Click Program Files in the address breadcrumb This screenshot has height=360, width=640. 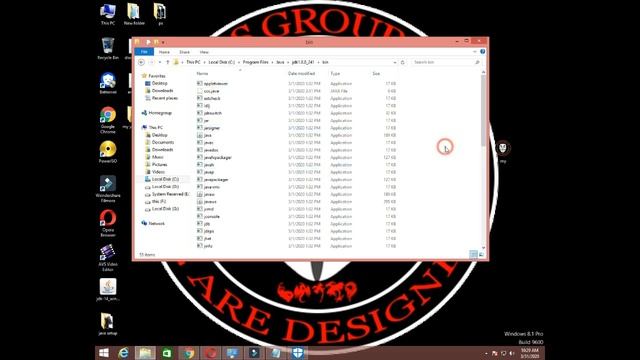[x=256, y=62]
